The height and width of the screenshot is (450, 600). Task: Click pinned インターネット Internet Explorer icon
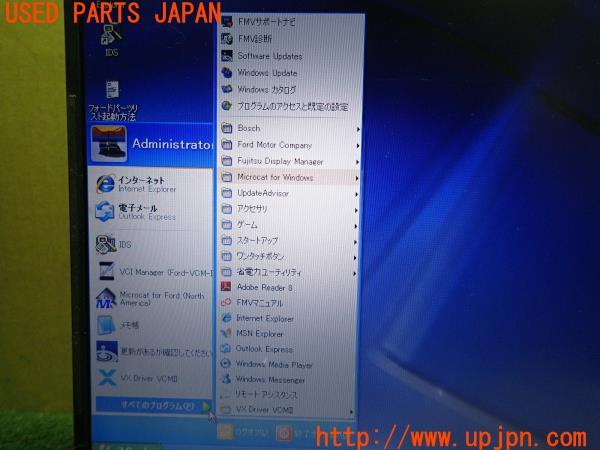(x=105, y=184)
